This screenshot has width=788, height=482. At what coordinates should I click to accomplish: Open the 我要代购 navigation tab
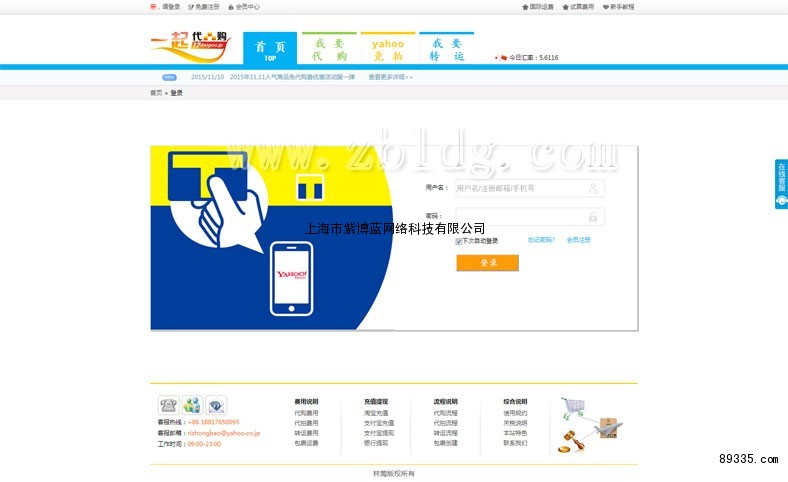tap(329, 49)
